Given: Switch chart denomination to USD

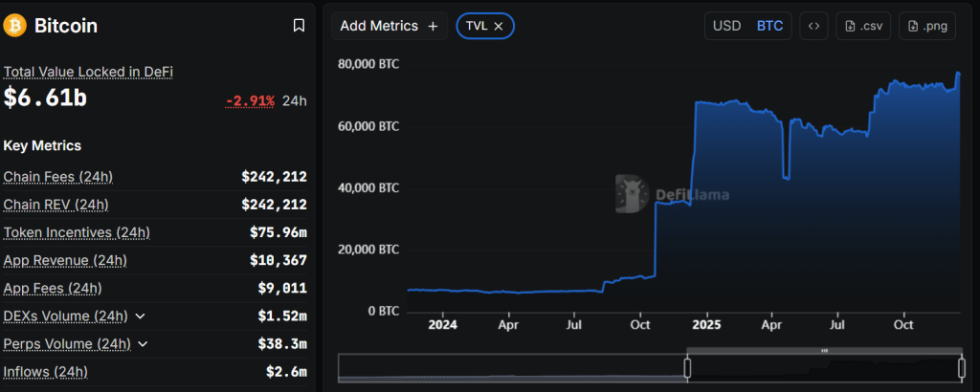Looking at the screenshot, I should (726, 26).
